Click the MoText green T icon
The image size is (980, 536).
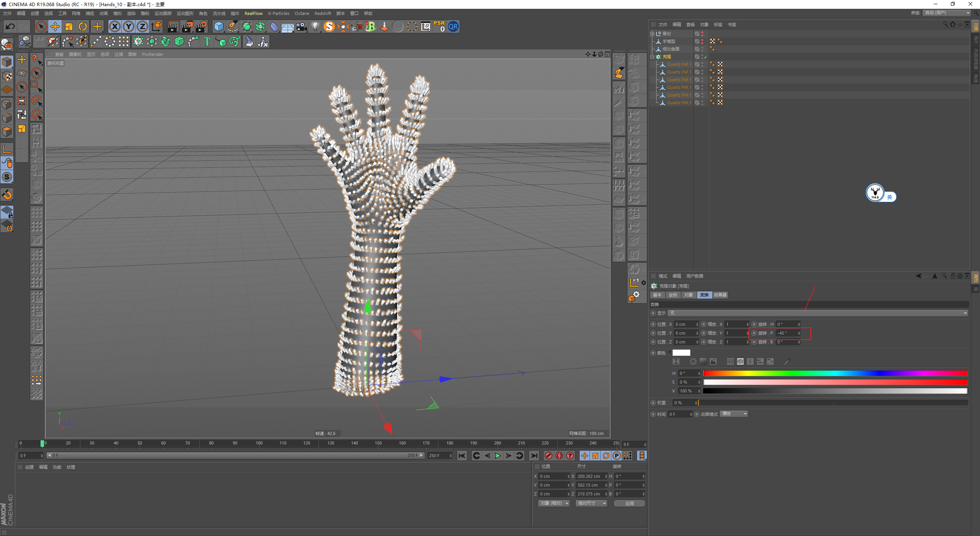point(207,41)
